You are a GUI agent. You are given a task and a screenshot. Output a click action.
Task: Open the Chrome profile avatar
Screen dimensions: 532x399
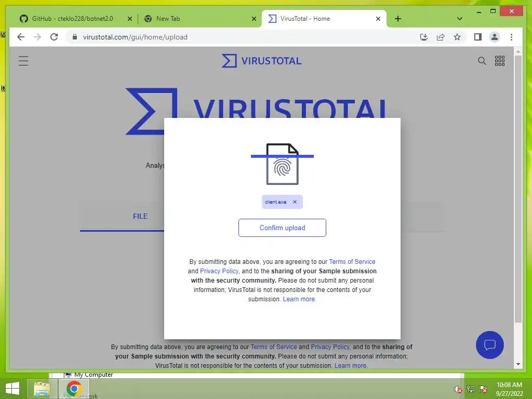click(495, 37)
